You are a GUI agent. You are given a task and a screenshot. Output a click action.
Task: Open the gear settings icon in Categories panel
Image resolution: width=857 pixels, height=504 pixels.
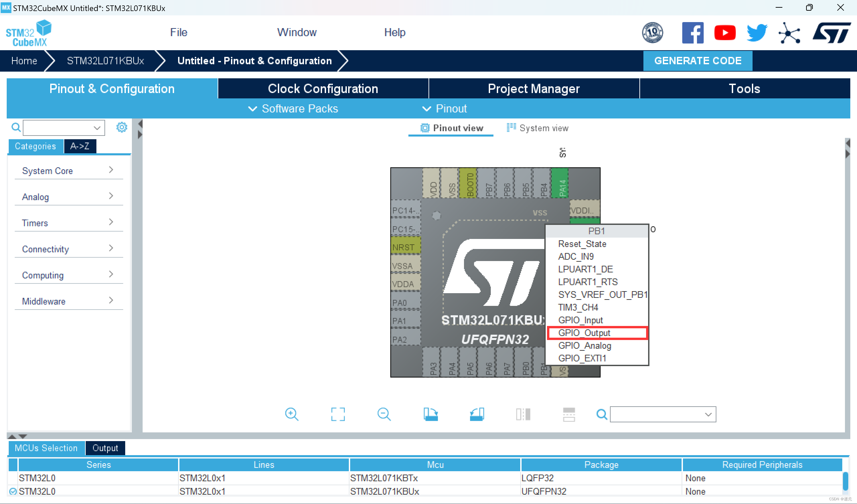(x=122, y=128)
